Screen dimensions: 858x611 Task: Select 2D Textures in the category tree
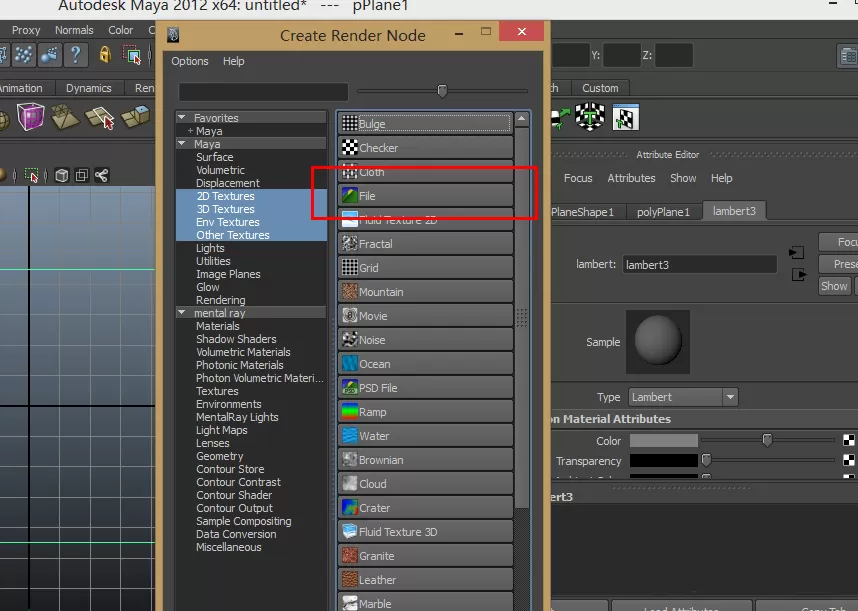click(225, 196)
